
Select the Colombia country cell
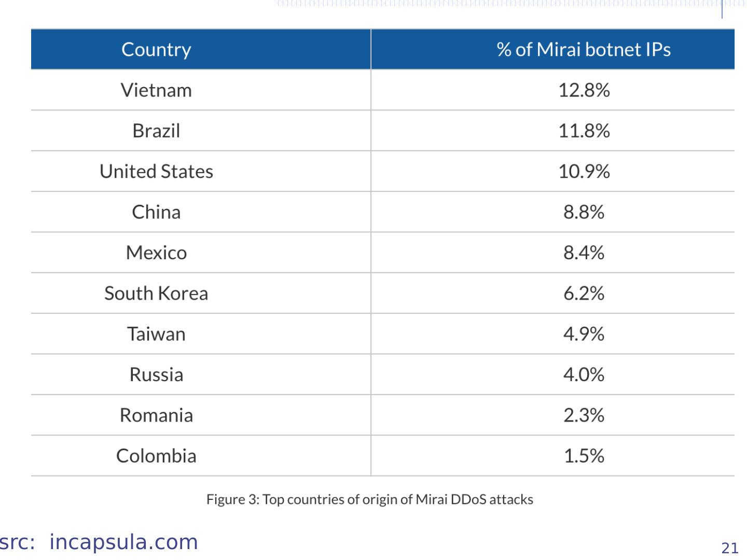tap(156, 456)
